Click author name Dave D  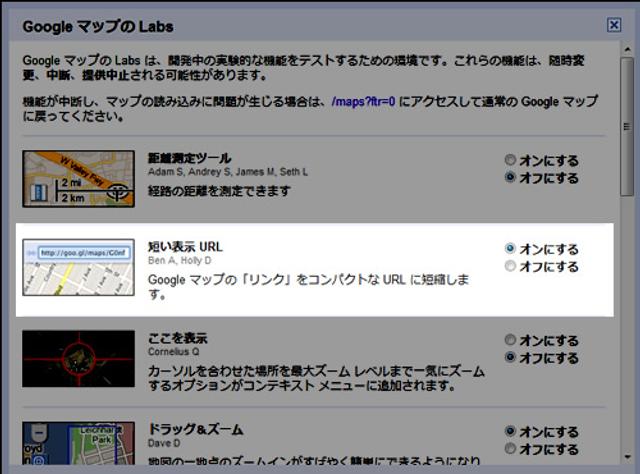(164, 443)
